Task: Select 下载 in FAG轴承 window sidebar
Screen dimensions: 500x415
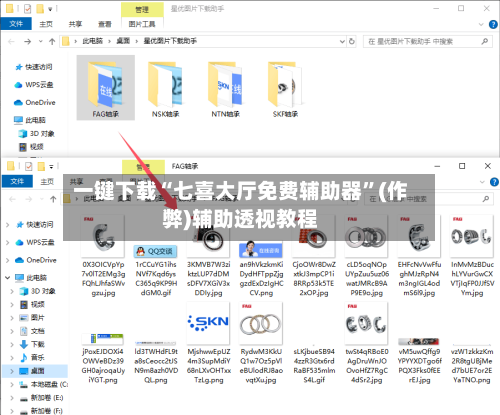Action: (32, 344)
